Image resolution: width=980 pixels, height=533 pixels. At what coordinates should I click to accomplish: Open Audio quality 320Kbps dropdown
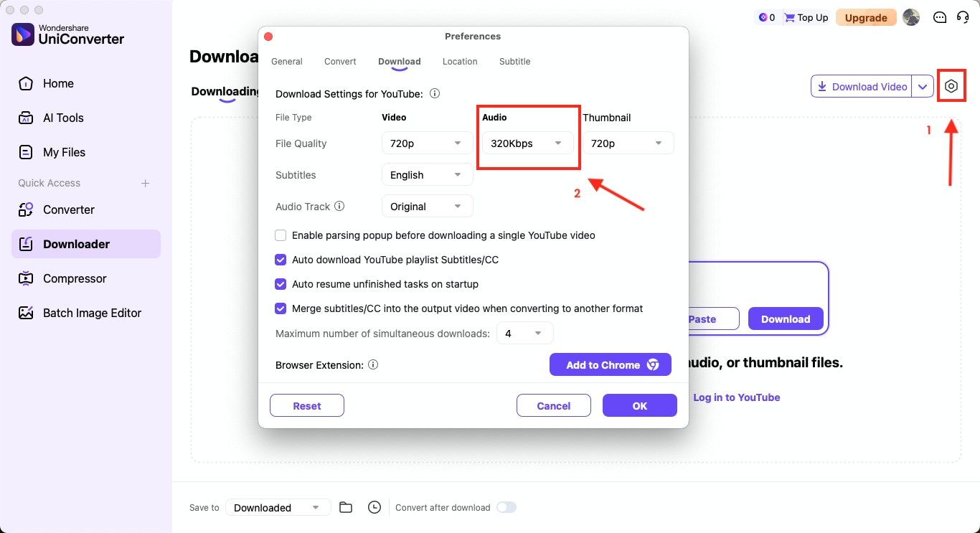(x=528, y=143)
